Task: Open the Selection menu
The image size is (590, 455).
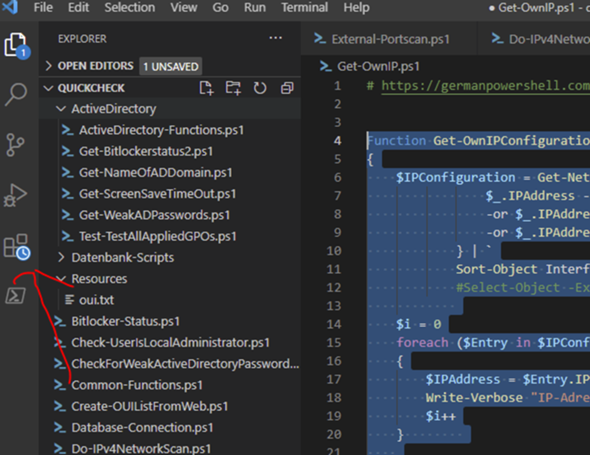Action: coord(129,7)
